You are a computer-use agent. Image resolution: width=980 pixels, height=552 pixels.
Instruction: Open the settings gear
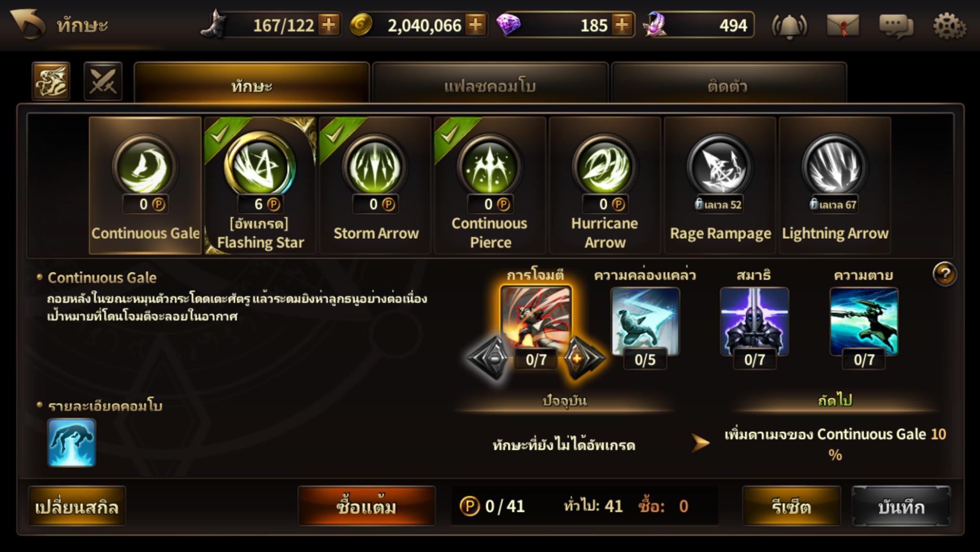pos(950,26)
